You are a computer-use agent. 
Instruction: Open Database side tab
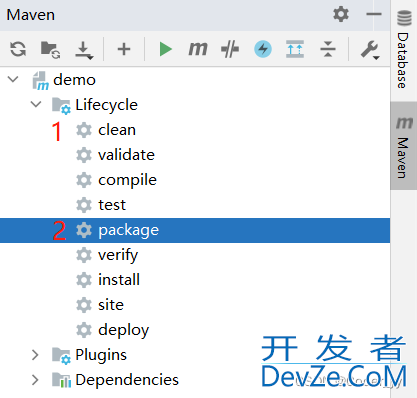[404, 50]
